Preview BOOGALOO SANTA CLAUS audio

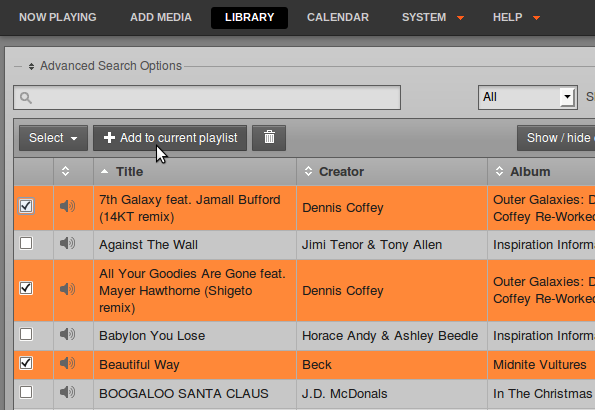68,392
